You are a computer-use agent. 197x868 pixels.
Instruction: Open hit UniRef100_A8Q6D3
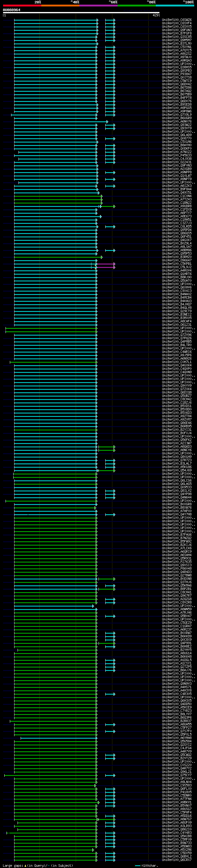(x=177, y=447)
